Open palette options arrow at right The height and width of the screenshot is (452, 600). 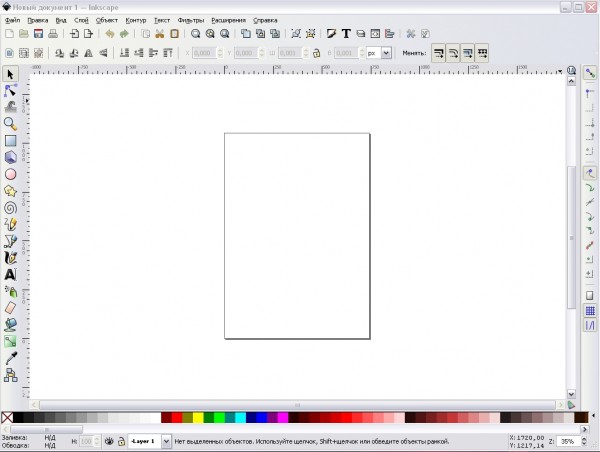pyautogui.click(x=593, y=415)
